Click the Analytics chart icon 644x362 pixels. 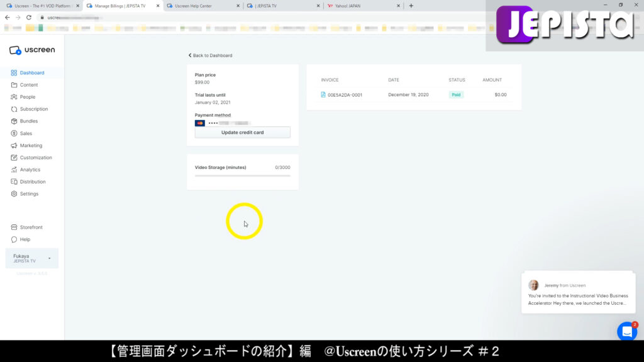coord(14,170)
